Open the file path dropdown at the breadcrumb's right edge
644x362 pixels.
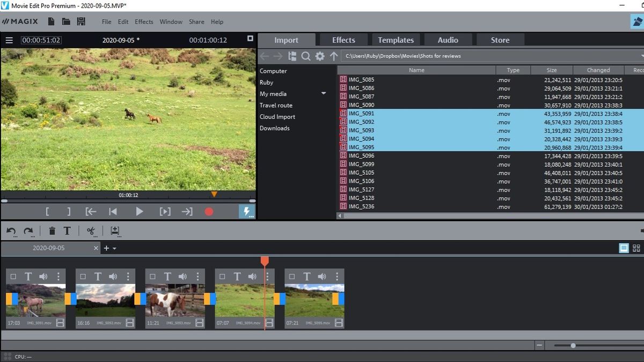640,56
